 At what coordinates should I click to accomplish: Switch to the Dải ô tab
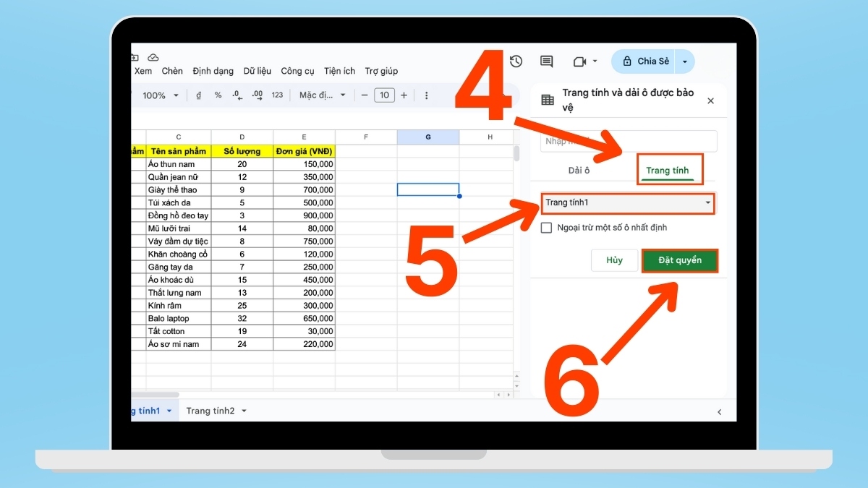coord(579,171)
